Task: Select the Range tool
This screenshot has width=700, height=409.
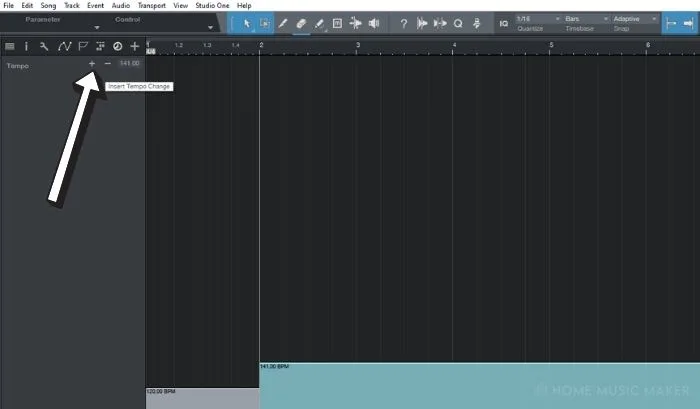Action: coord(265,23)
